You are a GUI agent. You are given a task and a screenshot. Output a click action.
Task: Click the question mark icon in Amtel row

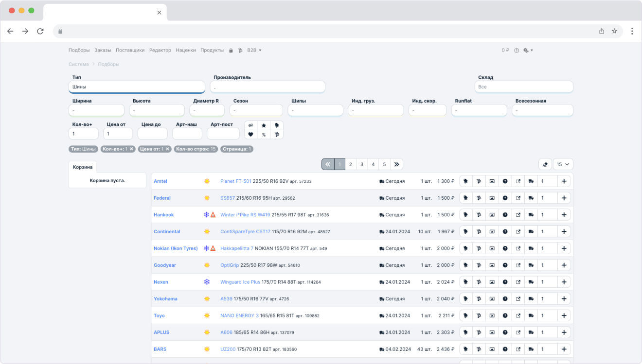point(505,181)
